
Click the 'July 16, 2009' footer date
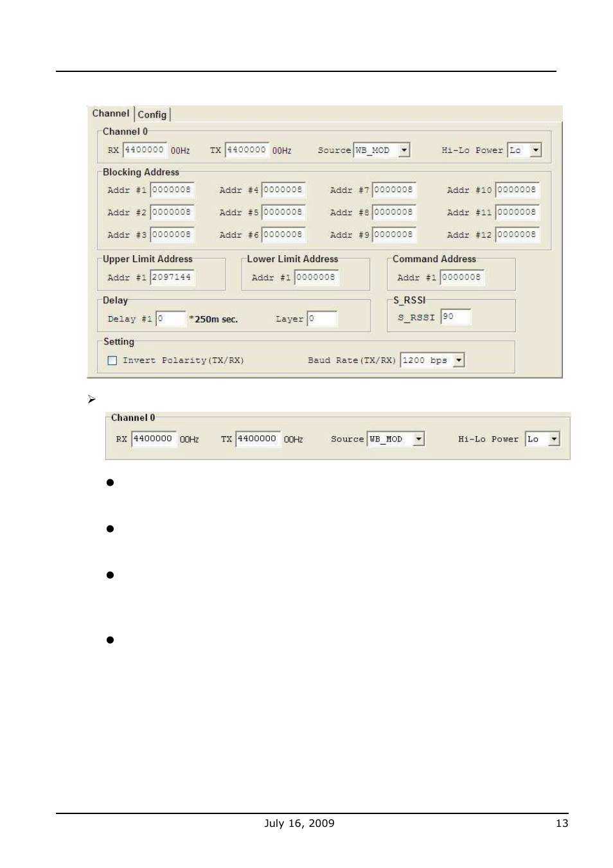point(299,823)
